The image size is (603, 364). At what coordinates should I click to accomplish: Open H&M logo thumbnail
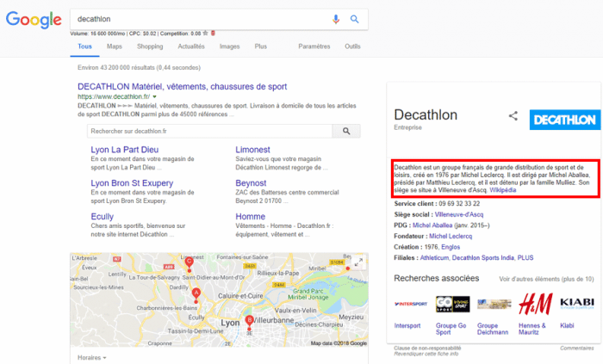536,304
